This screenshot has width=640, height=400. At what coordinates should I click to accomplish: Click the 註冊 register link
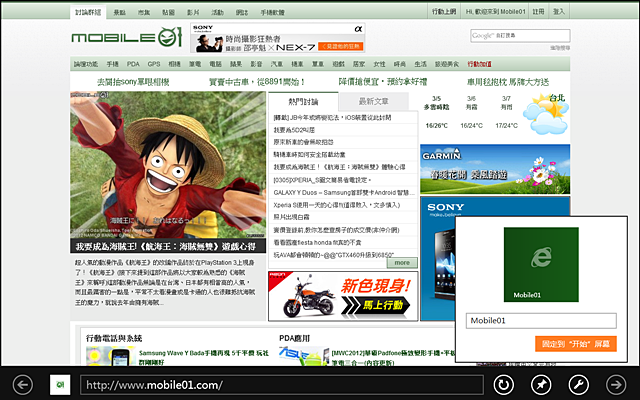point(538,11)
